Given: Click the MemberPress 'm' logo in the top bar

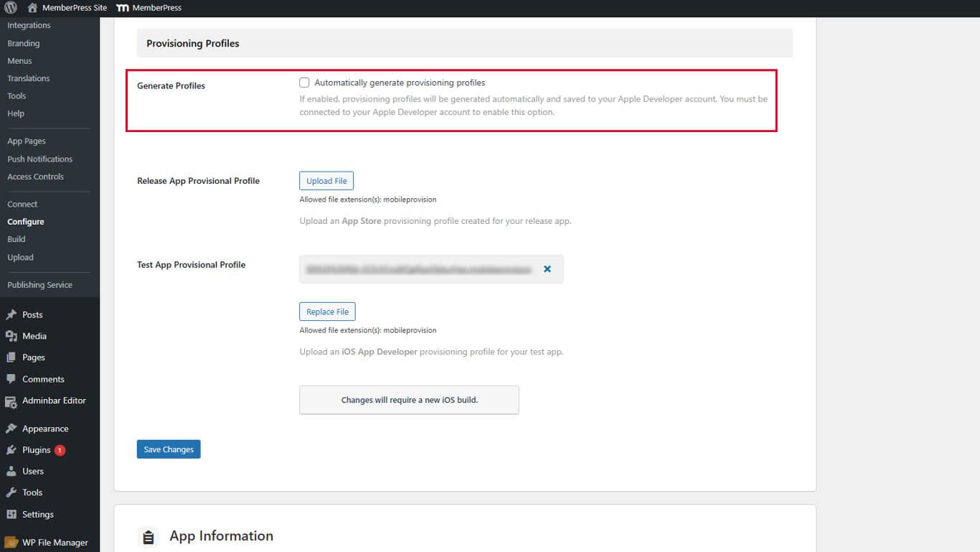Looking at the screenshot, I should coord(122,8).
